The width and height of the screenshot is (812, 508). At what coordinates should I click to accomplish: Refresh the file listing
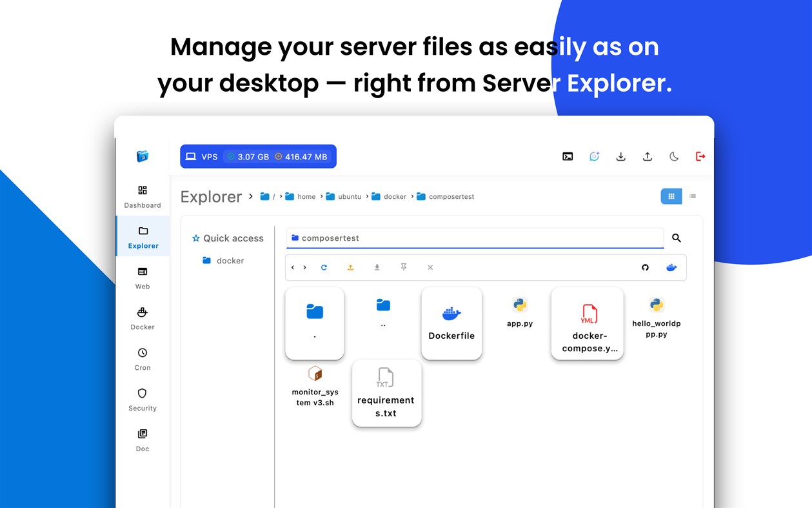coord(324,267)
